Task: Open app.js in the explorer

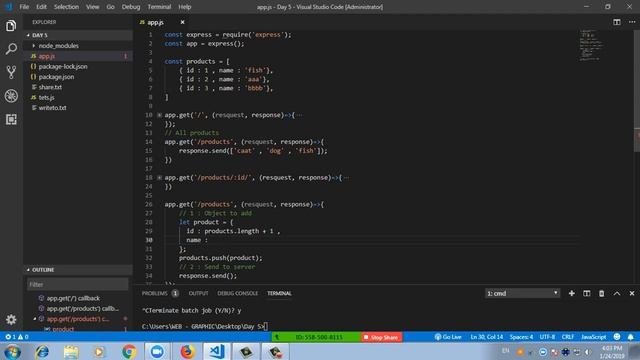Action: 78,56
